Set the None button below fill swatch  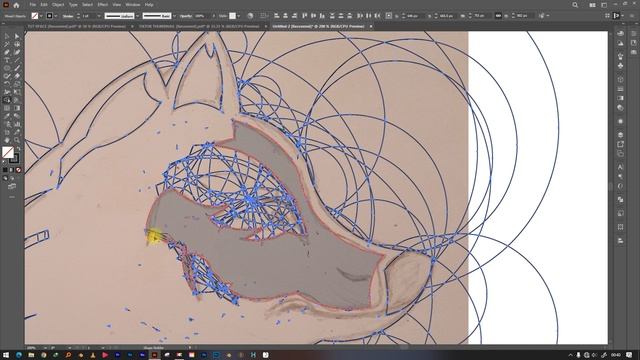pyautogui.click(x=18, y=170)
